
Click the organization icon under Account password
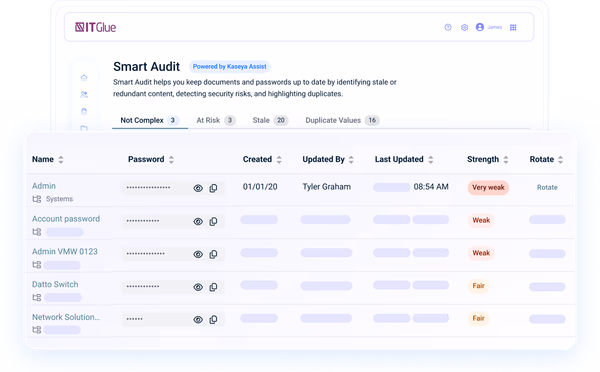click(37, 232)
